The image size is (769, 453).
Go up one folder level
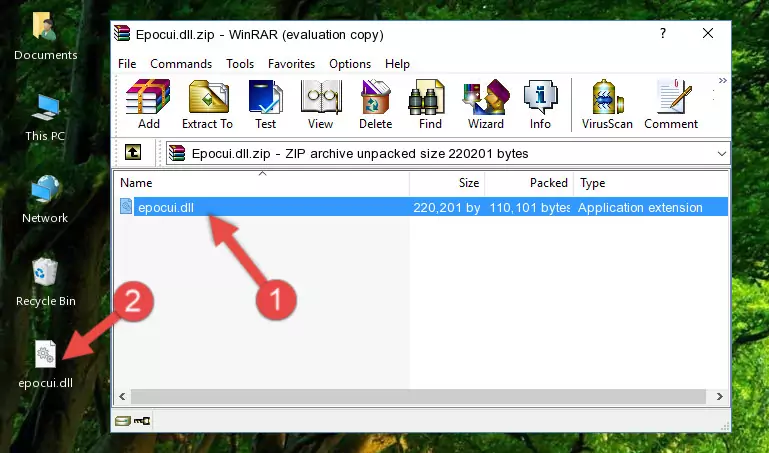tap(133, 153)
